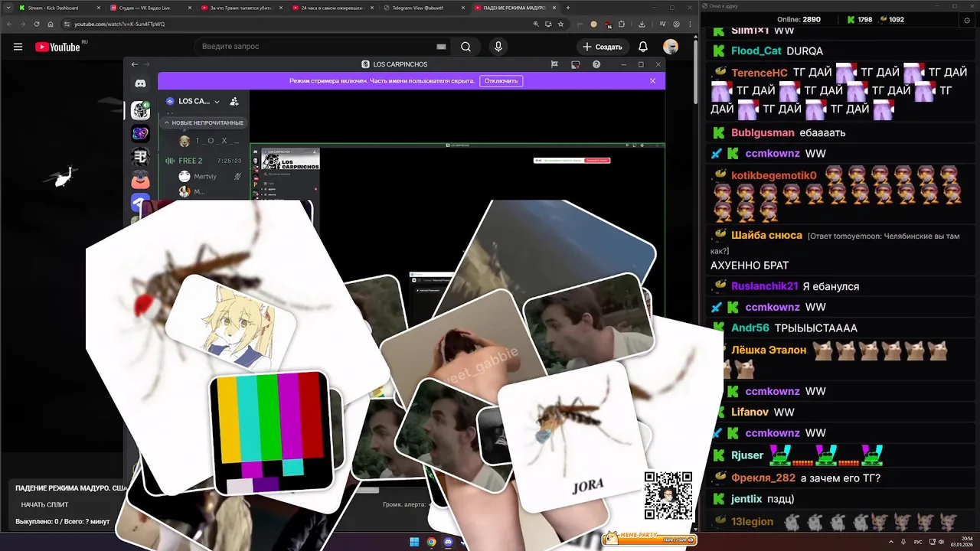Open the YouTube account avatar menu
This screenshot has height=551, width=980.
tap(671, 47)
